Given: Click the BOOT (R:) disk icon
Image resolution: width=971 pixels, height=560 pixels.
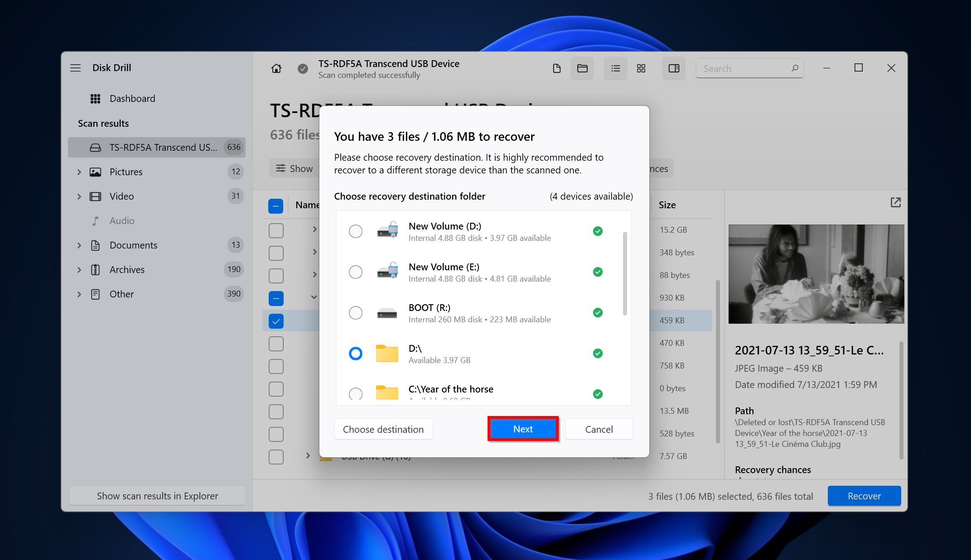Looking at the screenshot, I should pyautogui.click(x=387, y=313).
